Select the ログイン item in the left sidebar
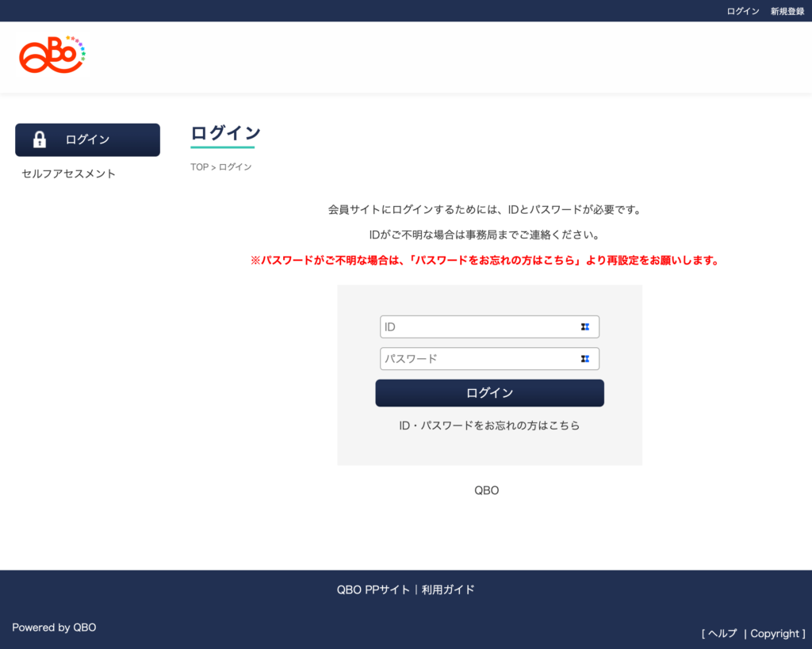 [87, 140]
